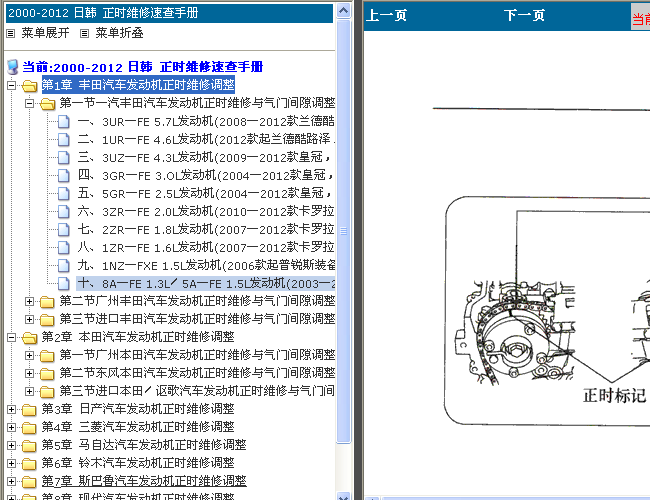Open 一、3UR—FE 5.7L发动机 entry
650x500 pixels.
tap(206, 121)
